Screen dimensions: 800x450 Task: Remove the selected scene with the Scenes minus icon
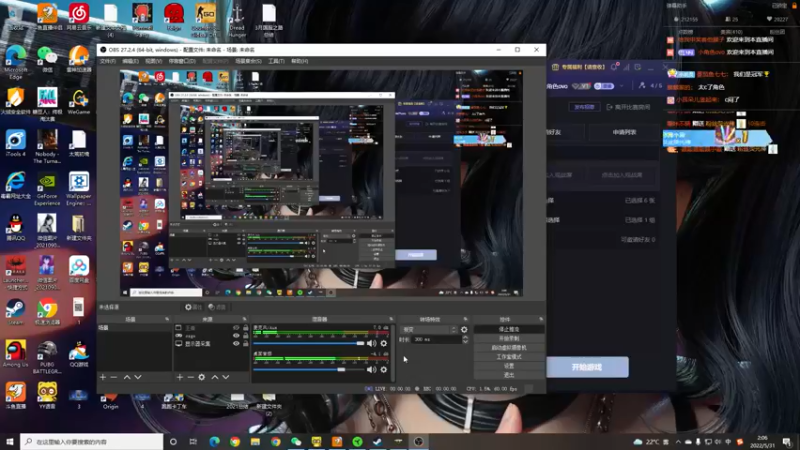tap(114, 377)
